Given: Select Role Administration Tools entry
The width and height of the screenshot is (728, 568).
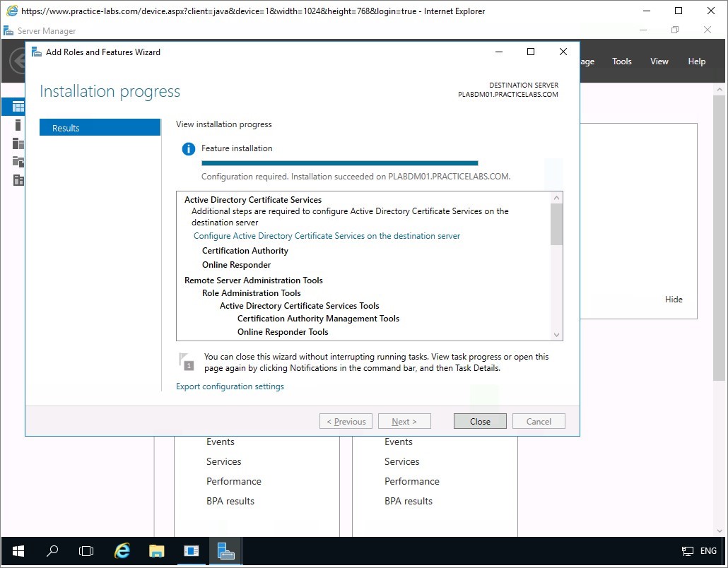Looking at the screenshot, I should click(x=251, y=292).
